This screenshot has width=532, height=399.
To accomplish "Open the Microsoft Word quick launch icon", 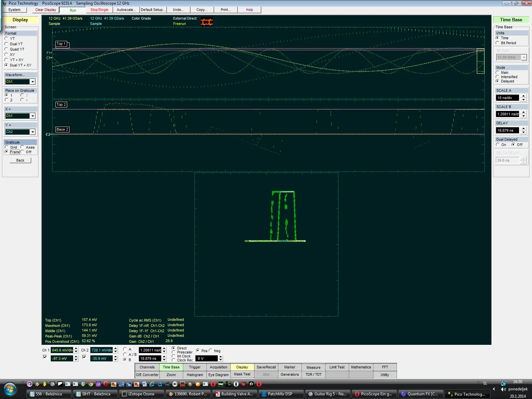I will click(x=144, y=384).
